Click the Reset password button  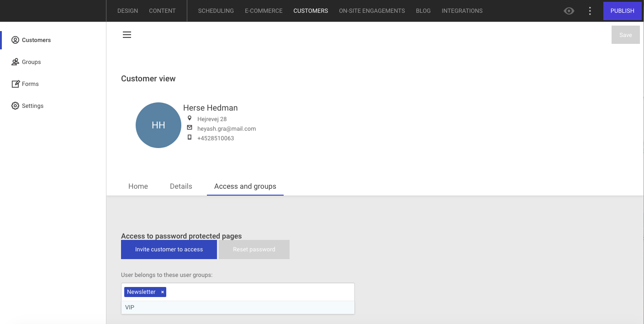tap(254, 250)
